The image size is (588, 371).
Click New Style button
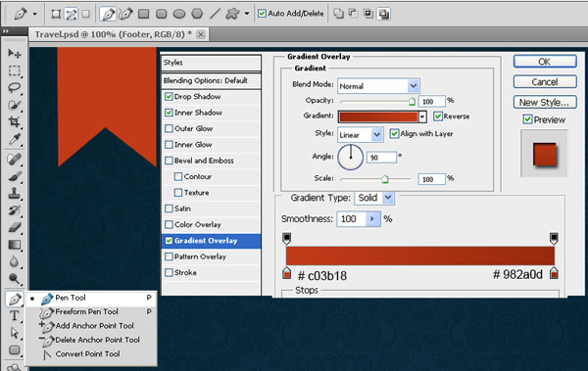tap(545, 103)
